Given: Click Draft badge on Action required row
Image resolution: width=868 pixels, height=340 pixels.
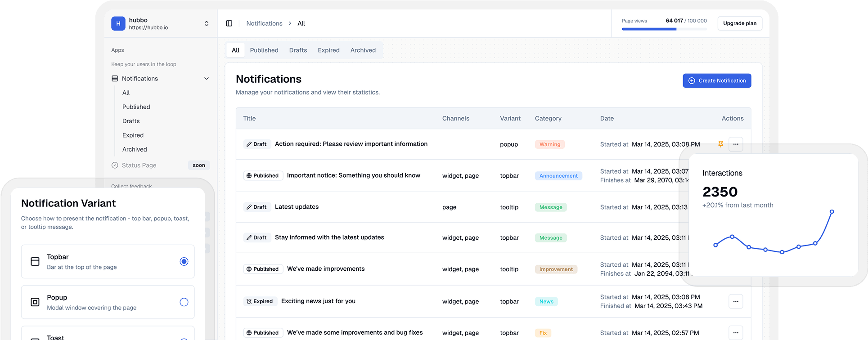Looking at the screenshot, I should 256,144.
